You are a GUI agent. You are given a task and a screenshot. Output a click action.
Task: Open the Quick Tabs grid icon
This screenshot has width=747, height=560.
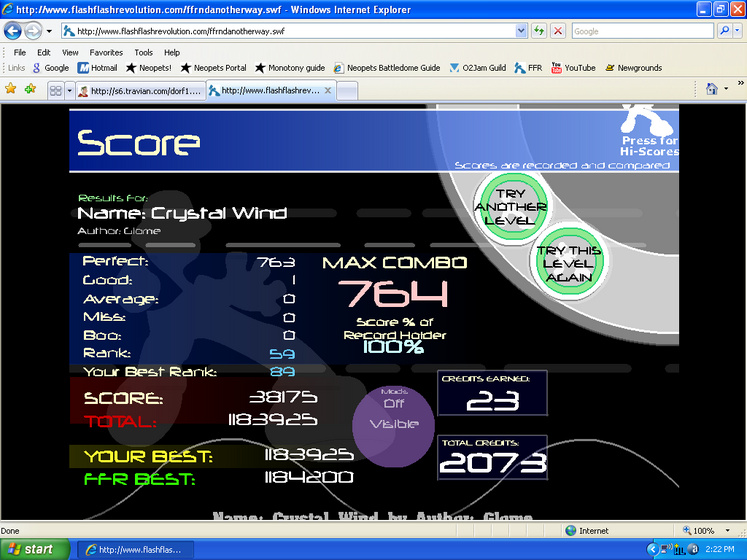(x=56, y=91)
